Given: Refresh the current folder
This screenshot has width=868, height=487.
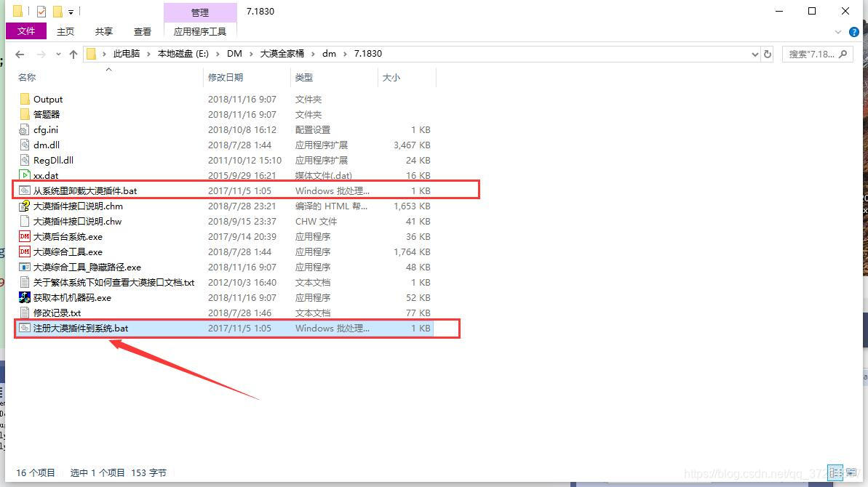Looking at the screenshot, I should tap(768, 55).
